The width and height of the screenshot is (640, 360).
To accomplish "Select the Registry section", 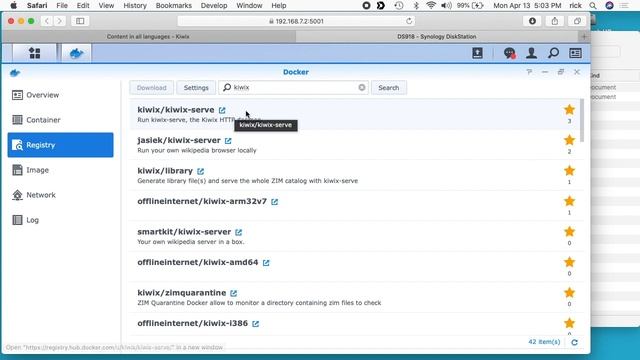I will click(60, 145).
